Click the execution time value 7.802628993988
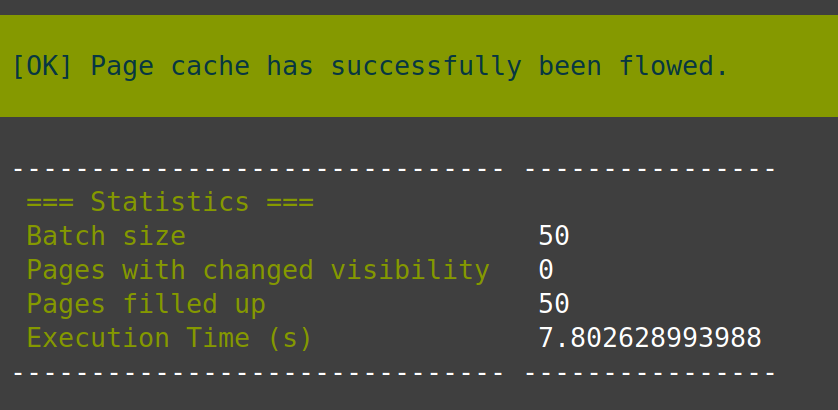The width and height of the screenshot is (838, 410). coord(650,338)
